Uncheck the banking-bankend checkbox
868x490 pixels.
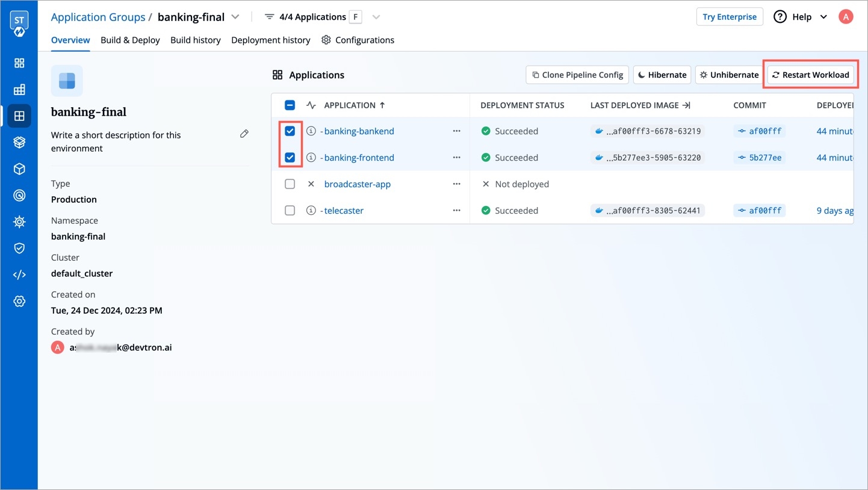290,131
